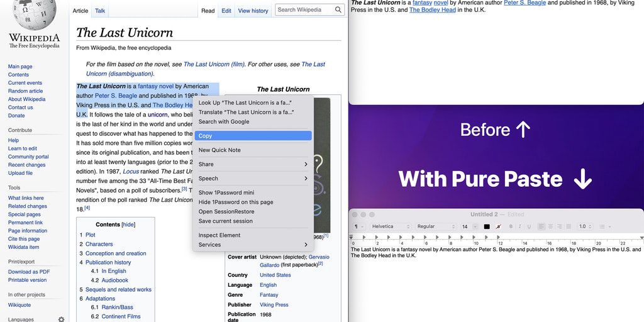644x322 pixels.
Task: Open the black text color swatch
Action: [x=487, y=226]
